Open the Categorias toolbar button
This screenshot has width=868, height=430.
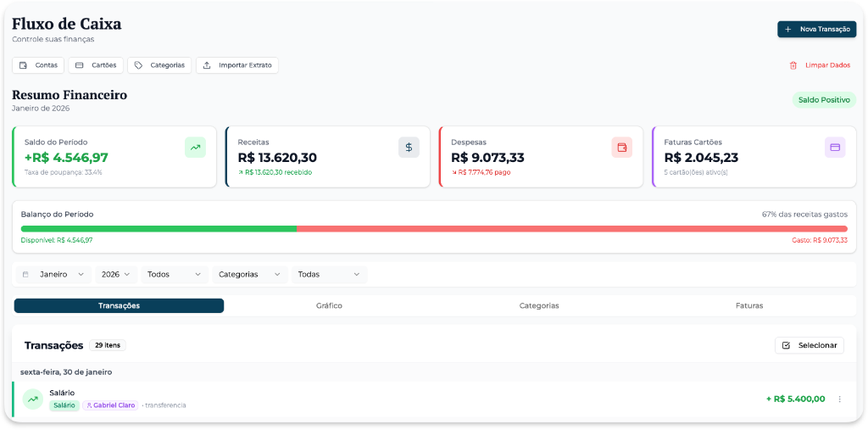point(159,65)
